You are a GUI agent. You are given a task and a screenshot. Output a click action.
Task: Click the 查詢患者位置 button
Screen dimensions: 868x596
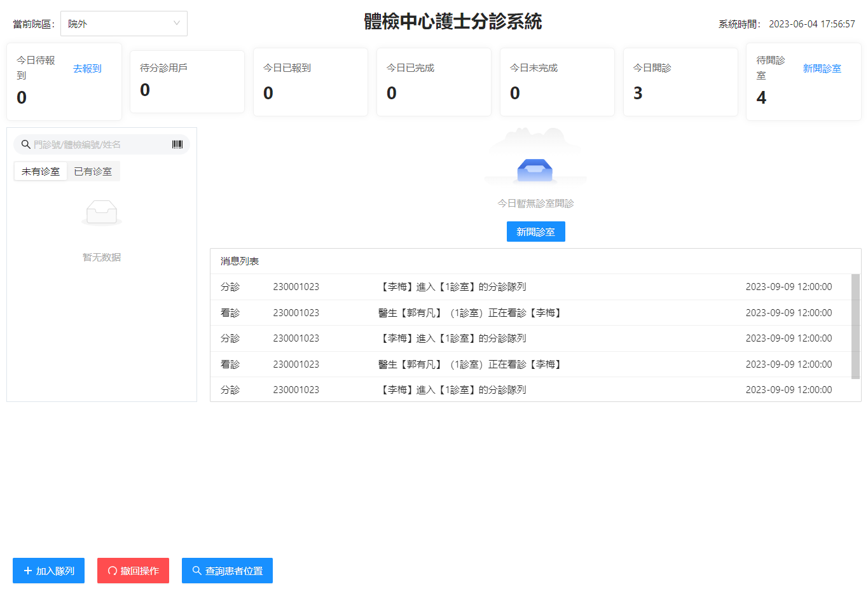coord(227,571)
